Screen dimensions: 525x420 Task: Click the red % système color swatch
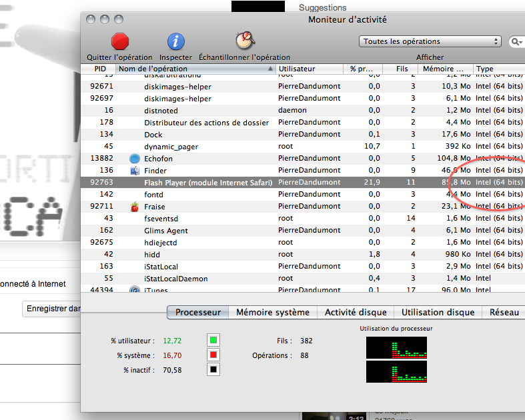tap(213, 355)
